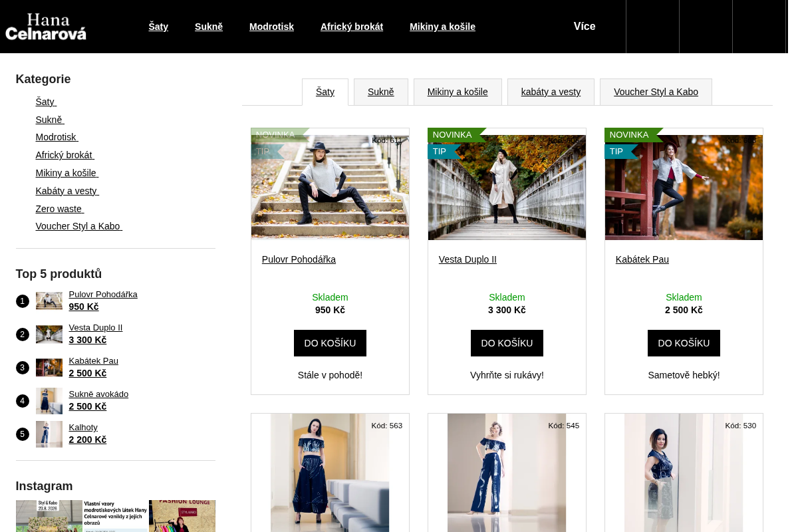Click the 3 300 Kč price in Top 5 list
798x532 pixels.
click(88, 340)
